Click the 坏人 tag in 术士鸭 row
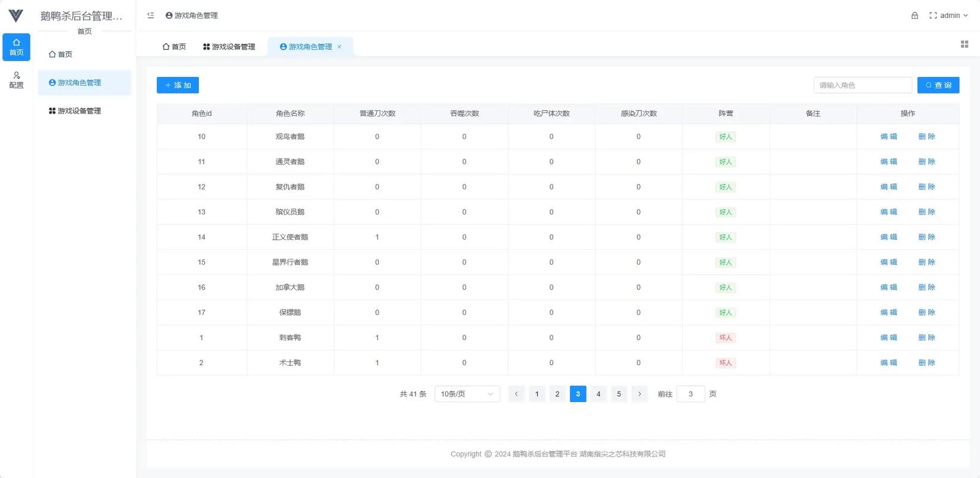Viewport: 980px width, 478px height. pyautogui.click(x=726, y=363)
